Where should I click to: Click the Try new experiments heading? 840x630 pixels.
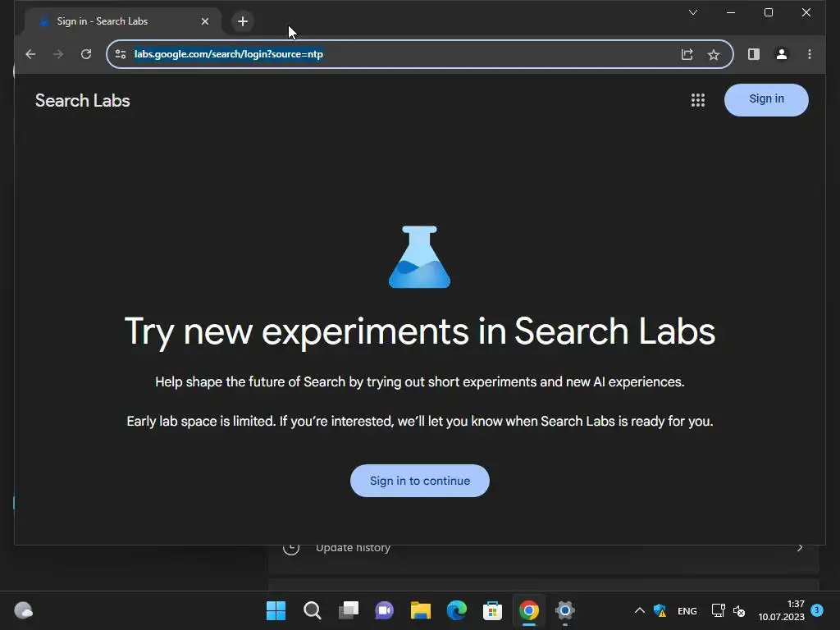pos(419,331)
